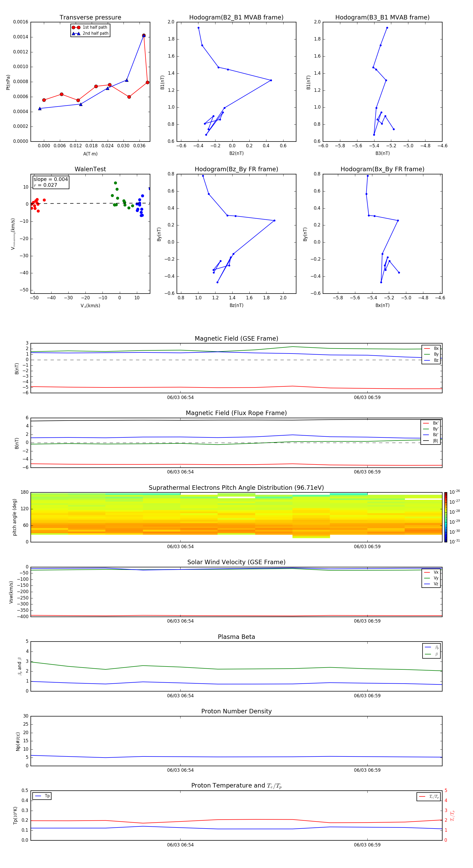The height and width of the screenshot is (868, 473).
Task: Click '06/03 06:54' under the GSE field plot
Action: coord(181,398)
